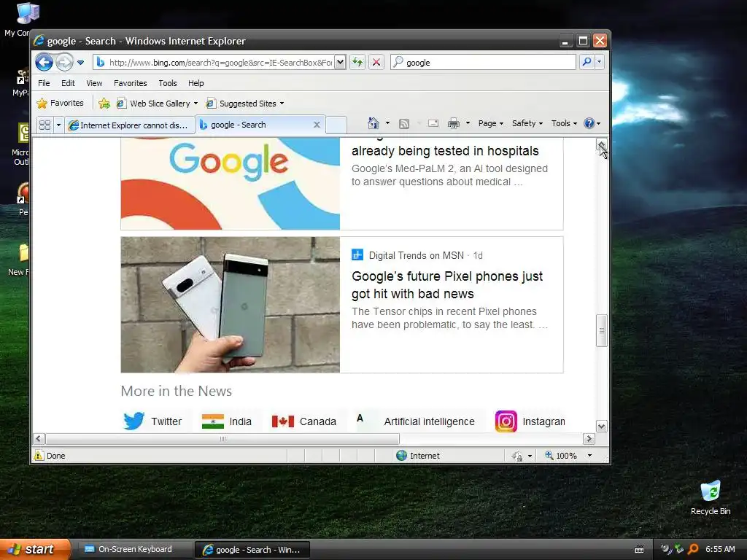Open the protected mode lock icon

[517, 456]
